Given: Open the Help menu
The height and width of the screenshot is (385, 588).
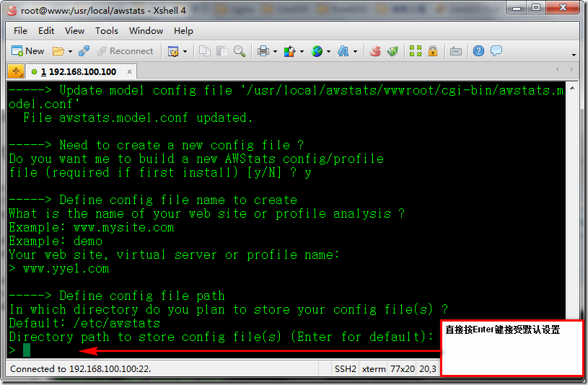Looking at the screenshot, I should pyautogui.click(x=183, y=31).
